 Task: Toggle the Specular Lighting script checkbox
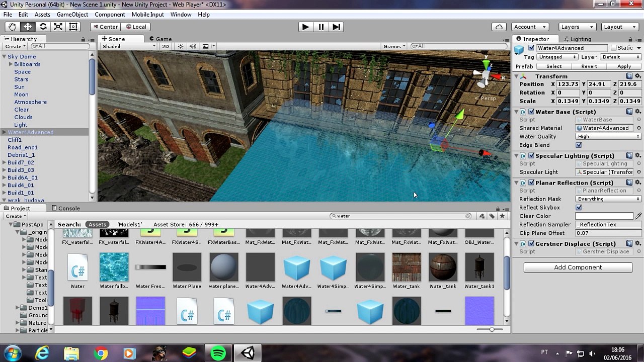click(531, 156)
